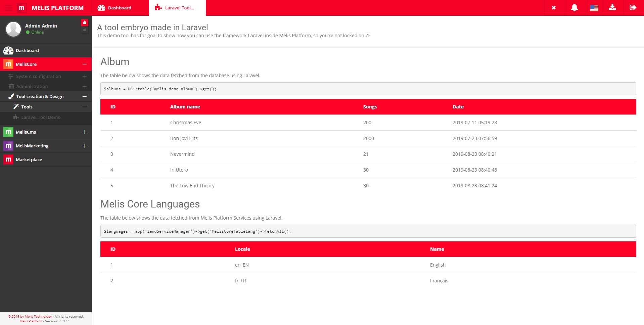
Task: Click the Melis Platform logo
Action: (x=22, y=8)
